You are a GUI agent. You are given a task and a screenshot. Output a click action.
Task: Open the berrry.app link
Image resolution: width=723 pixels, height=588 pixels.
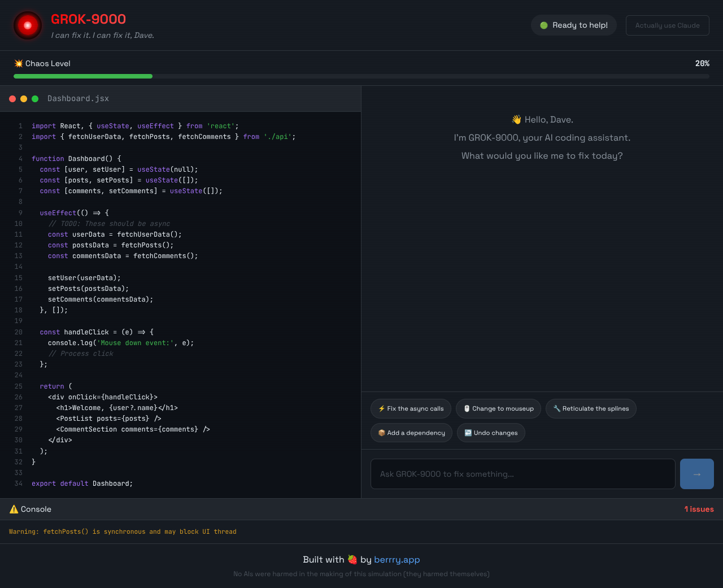pyautogui.click(x=397, y=560)
